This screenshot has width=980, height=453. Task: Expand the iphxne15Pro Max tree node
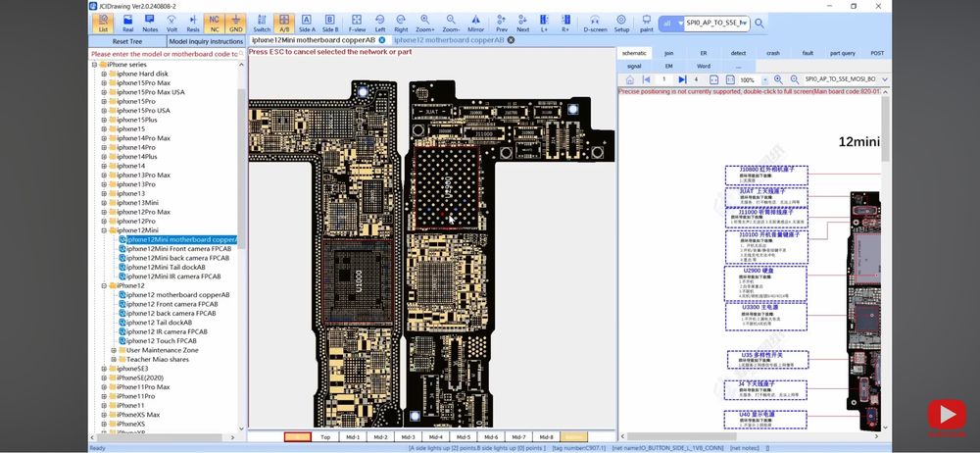(105, 82)
